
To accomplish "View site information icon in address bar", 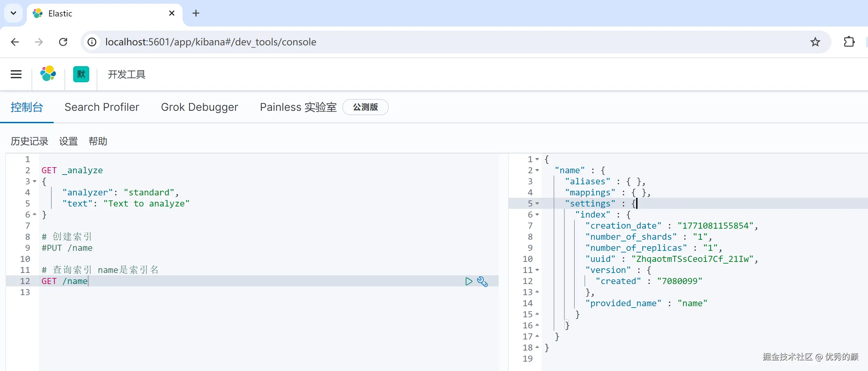I will click(x=92, y=42).
